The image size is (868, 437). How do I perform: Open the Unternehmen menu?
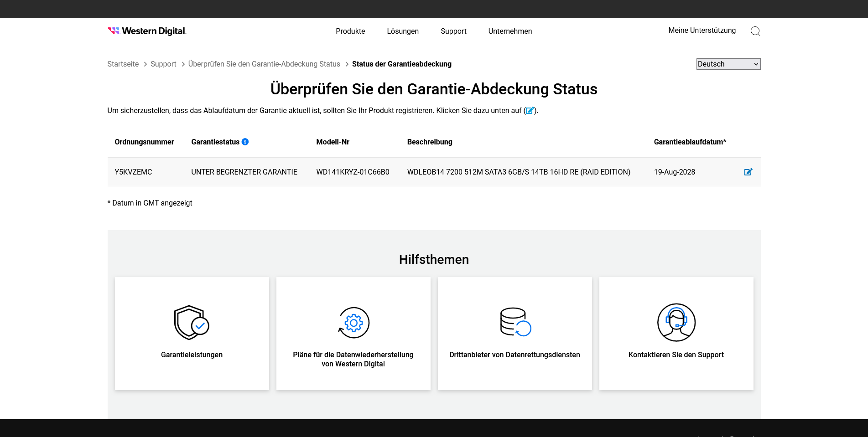pyautogui.click(x=509, y=31)
